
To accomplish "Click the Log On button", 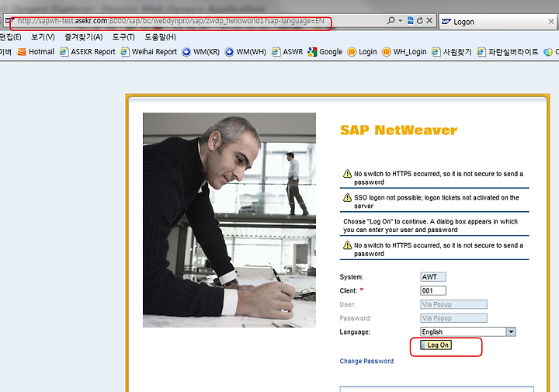I will pyautogui.click(x=436, y=345).
